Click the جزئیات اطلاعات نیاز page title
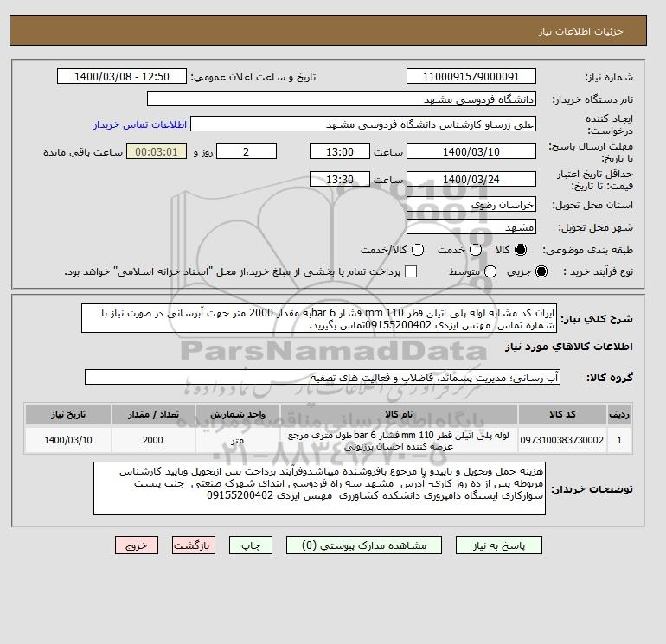Screen dimensions: 666x644 coord(580,32)
